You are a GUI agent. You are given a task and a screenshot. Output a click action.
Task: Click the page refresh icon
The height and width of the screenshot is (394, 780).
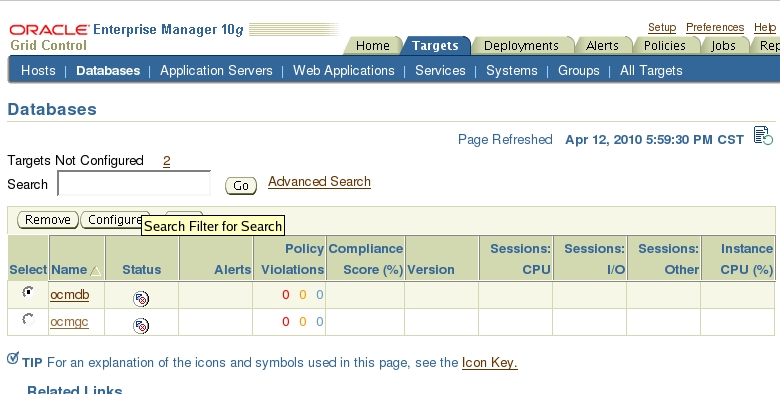coord(763,135)
